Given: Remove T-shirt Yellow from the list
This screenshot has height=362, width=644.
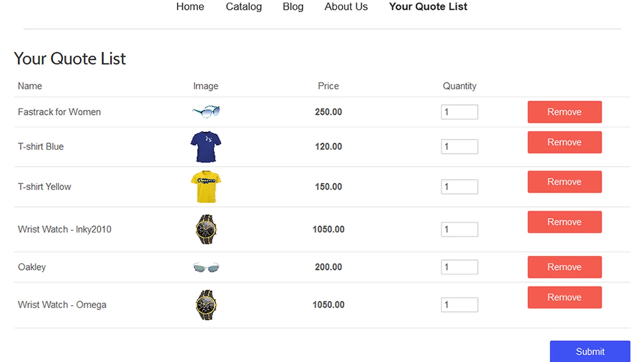Looking at the screenshot, I should [564, 182].
